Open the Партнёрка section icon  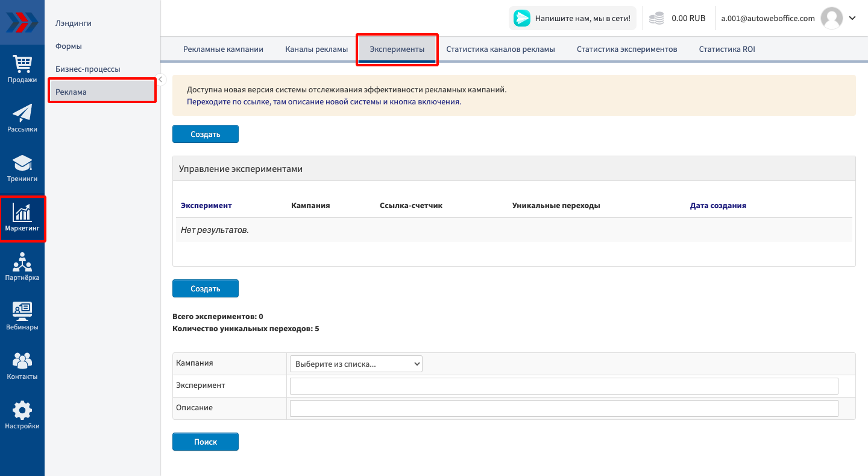coord(22,267)
